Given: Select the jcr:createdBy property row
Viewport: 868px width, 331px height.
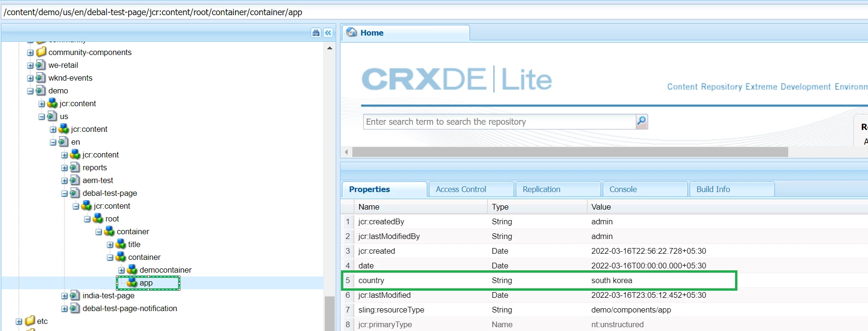Looking at the screenshot, I should [604, 221].
